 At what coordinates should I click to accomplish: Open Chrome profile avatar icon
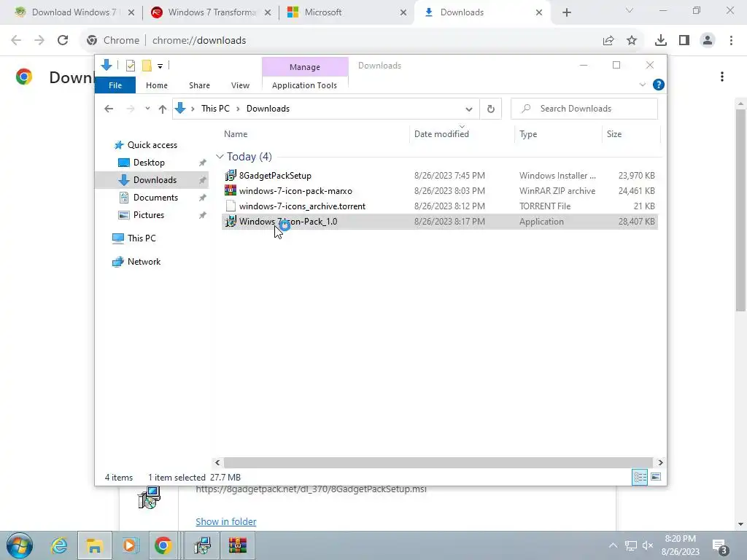pos(708,41)
